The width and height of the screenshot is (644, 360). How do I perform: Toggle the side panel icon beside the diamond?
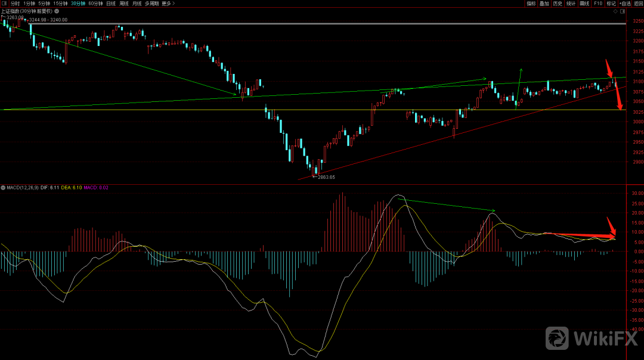[x=623, y=11]
